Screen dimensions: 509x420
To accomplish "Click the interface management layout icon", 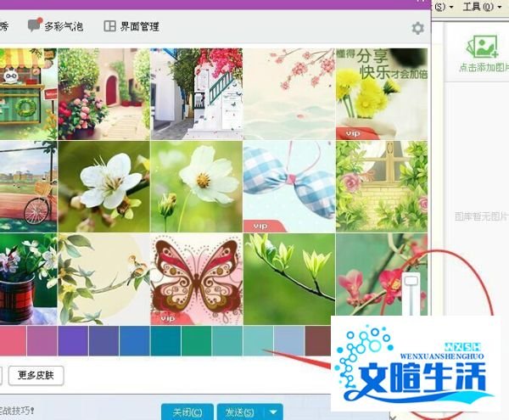I will (109, 26).
